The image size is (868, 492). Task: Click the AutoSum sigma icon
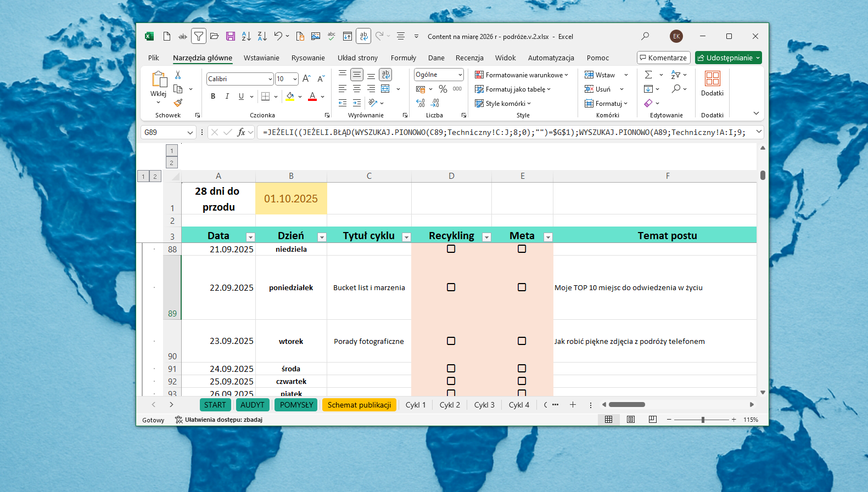point(648,75)
